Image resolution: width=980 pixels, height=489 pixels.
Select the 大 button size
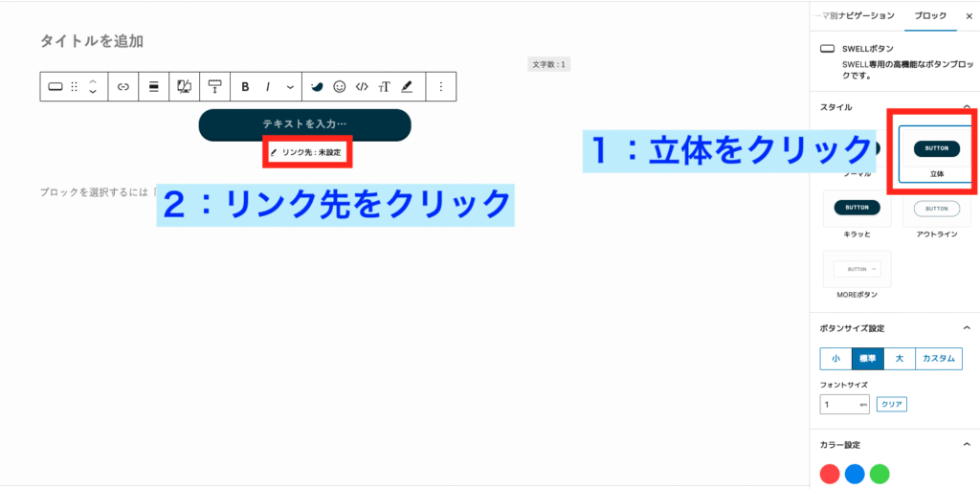tap(899, 359)
